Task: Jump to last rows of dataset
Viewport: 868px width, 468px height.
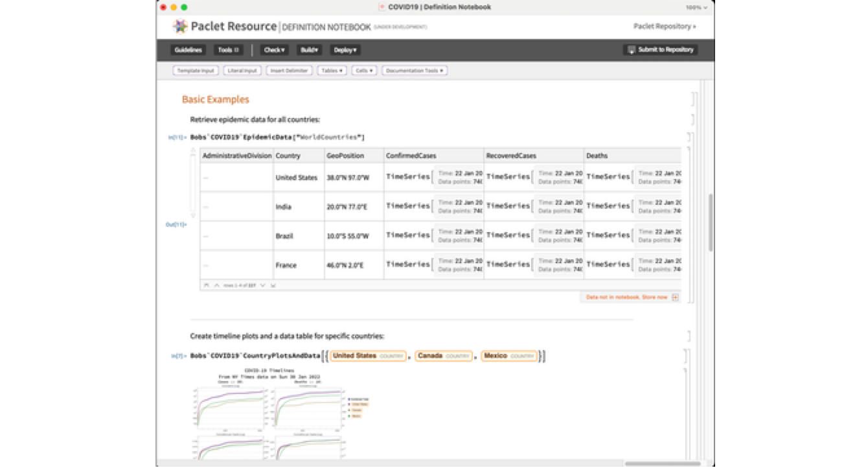Action: [x=273, y=285]
